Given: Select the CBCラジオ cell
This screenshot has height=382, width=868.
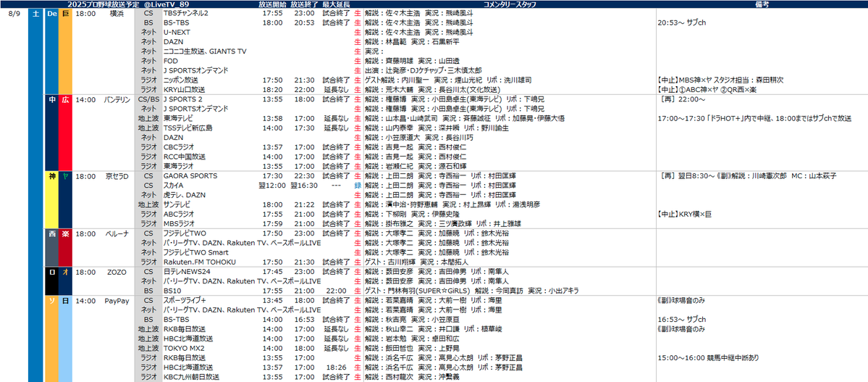Looking at the screenshot, I should click(179, 147).
